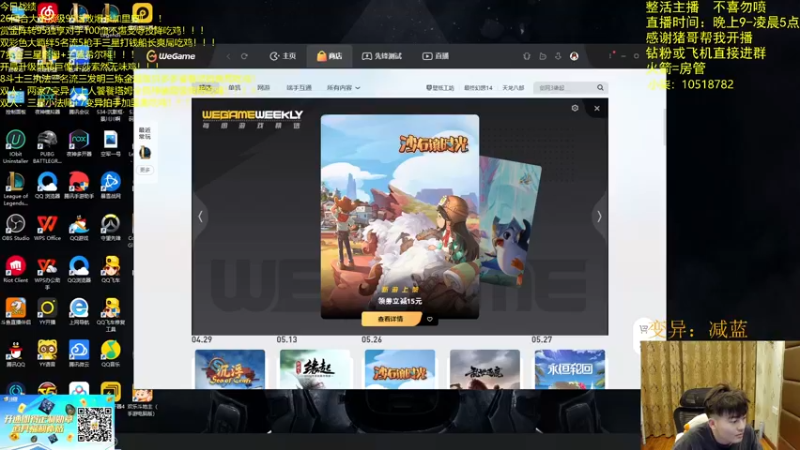This screenshot has height=450, width=800.
Task: Open the 暴雪战网 Battle.net desktop icon
Action: tap(110, 185)
